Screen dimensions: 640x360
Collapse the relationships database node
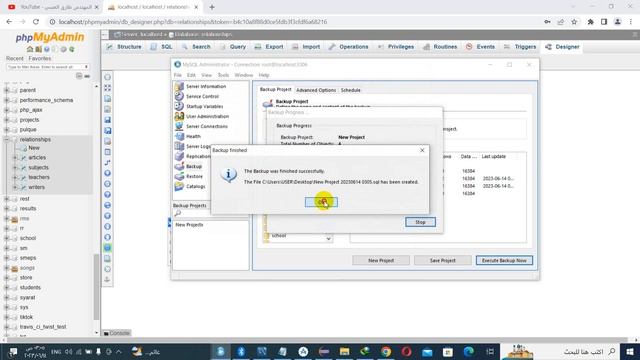click(x=7, y=140)
